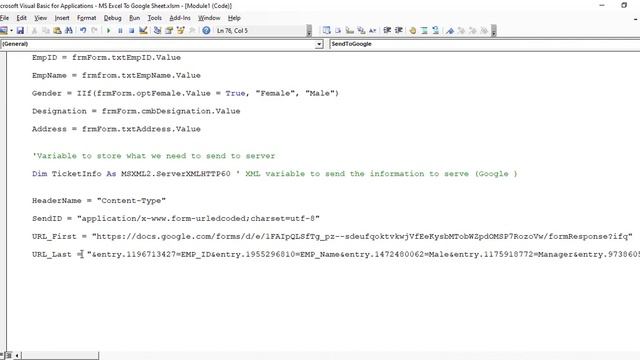Toggle Design Mode icon
This screenshot has height=360, width=640.
(143, 31)
